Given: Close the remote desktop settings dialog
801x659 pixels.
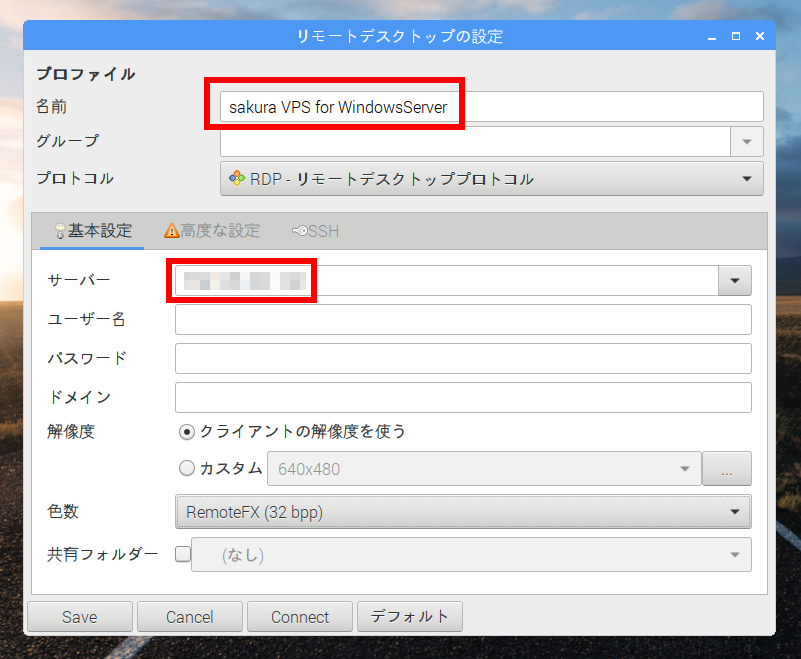Looking at the screenshot, I should [x=760, y=37].
